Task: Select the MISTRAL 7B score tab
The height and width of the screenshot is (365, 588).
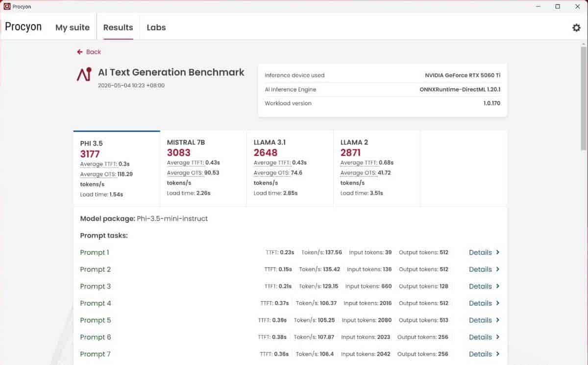Action: tap(203, 169)
